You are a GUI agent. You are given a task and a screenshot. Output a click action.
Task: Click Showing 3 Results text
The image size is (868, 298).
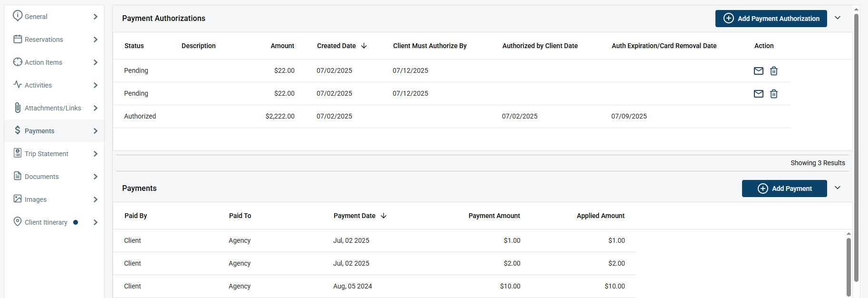pyautogui.click(x=818, y=163)
